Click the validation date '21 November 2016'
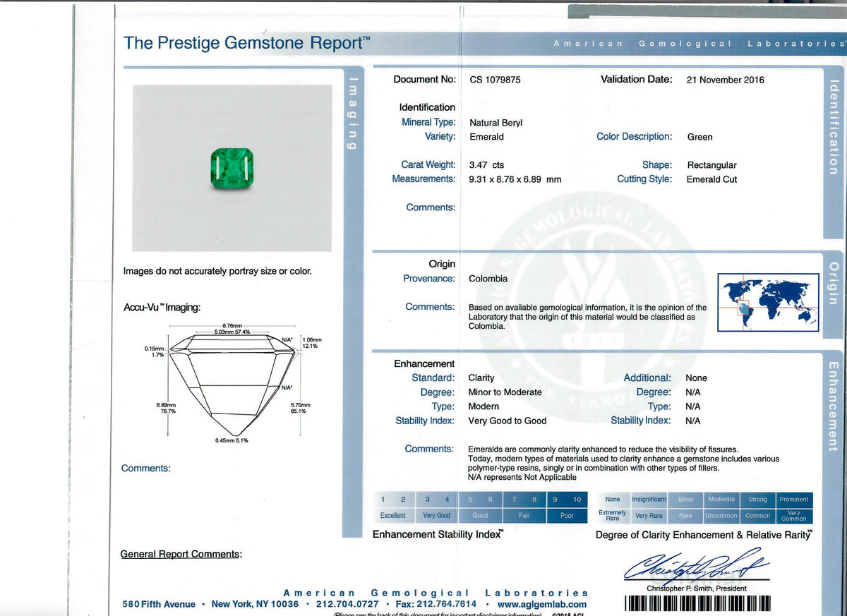The height and width of the screenshot is (616, 847). click(x=726, y=80)
